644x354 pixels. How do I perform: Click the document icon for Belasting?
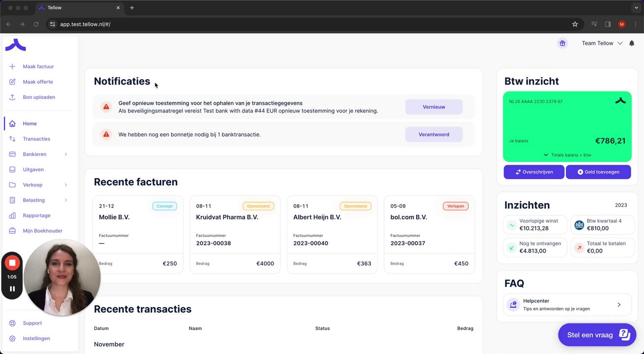click(12, 200)
